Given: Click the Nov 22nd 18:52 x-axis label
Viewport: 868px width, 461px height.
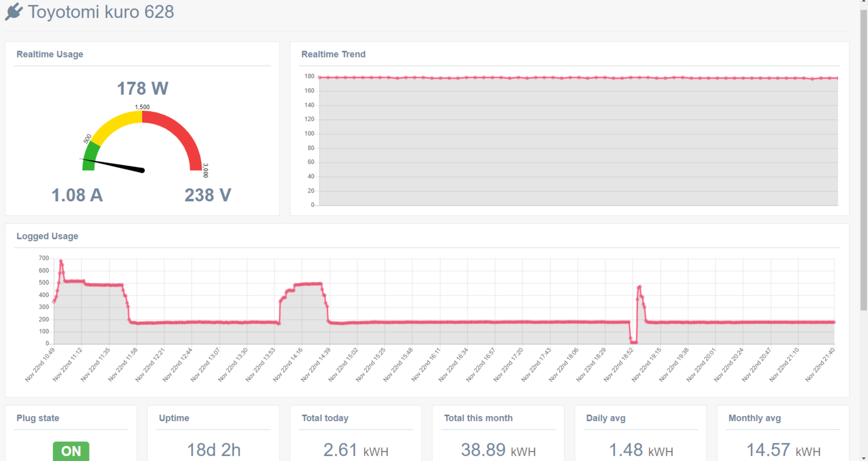Looking at the screenshot, I should [x=619, y=364].
